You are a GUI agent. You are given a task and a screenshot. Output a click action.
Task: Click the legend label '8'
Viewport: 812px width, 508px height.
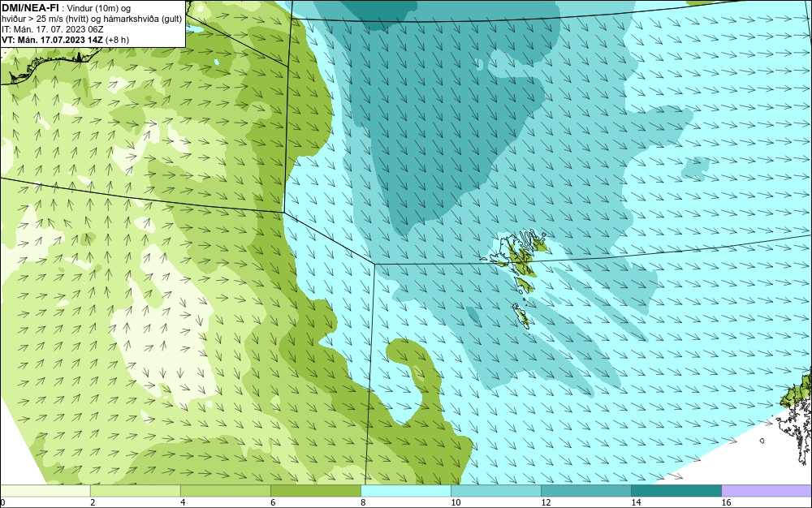363,502
